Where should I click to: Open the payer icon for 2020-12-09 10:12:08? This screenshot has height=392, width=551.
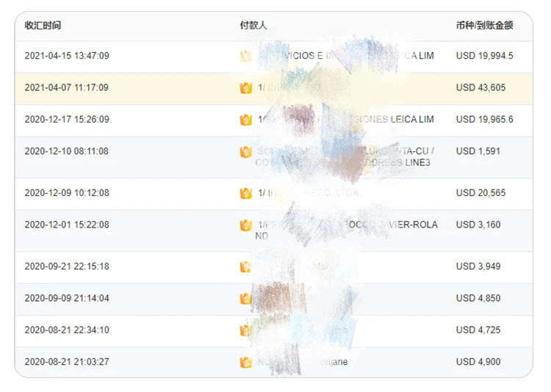[x=245, y=194]
